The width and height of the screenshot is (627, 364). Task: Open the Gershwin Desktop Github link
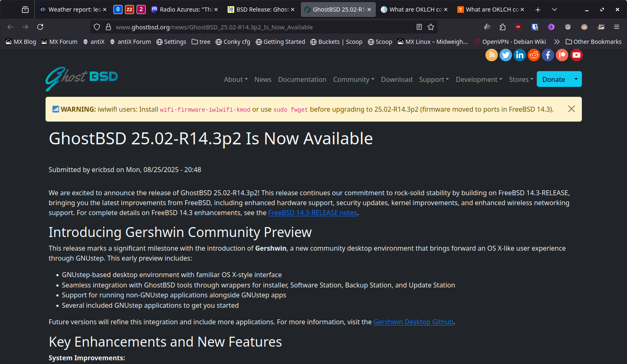click(x=413, y=322)
